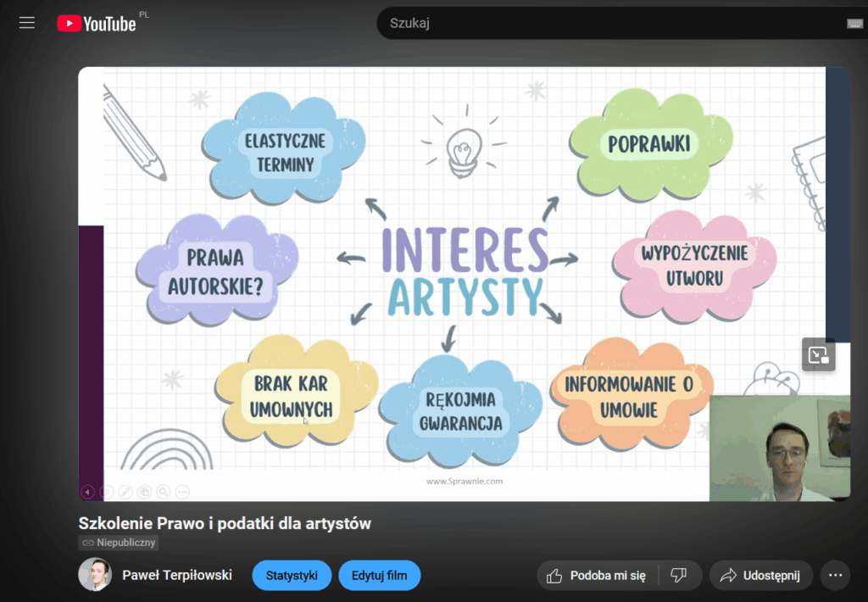Activate the miniplayer icon on the video
This screenshot has height=602, width=868.
[819, 355]
